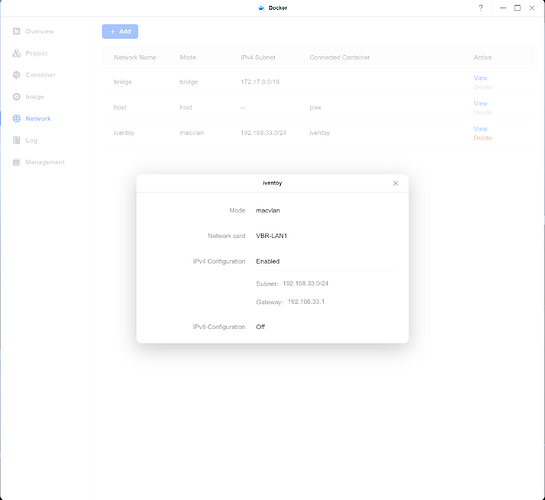545x500 pixels.
Task: Click the Docker whale icon in title bar
Action: (x=261, y=8)
